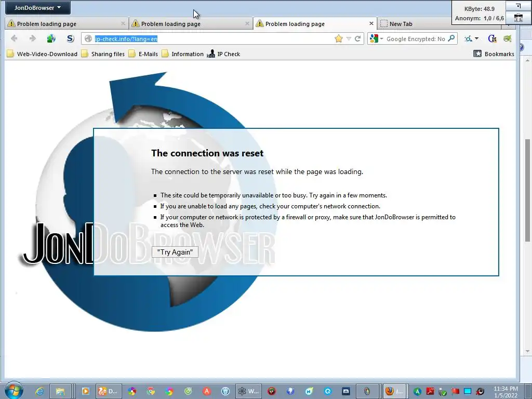Click the green add-on icon at toolbar end
Image resolution: width=532 pixels, height=399 pixels.
tap(507, 38)
